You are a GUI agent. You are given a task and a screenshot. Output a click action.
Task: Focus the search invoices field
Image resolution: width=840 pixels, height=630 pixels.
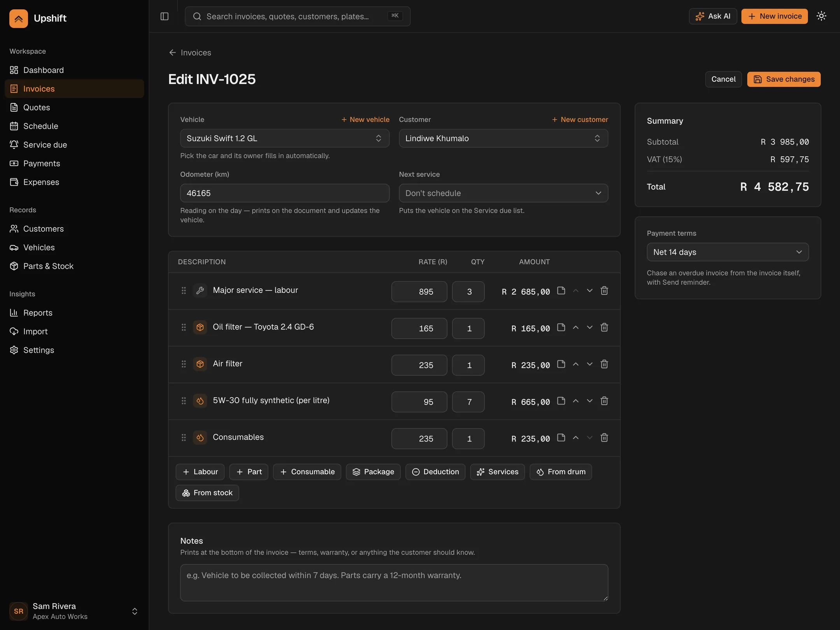click(297, 16)
